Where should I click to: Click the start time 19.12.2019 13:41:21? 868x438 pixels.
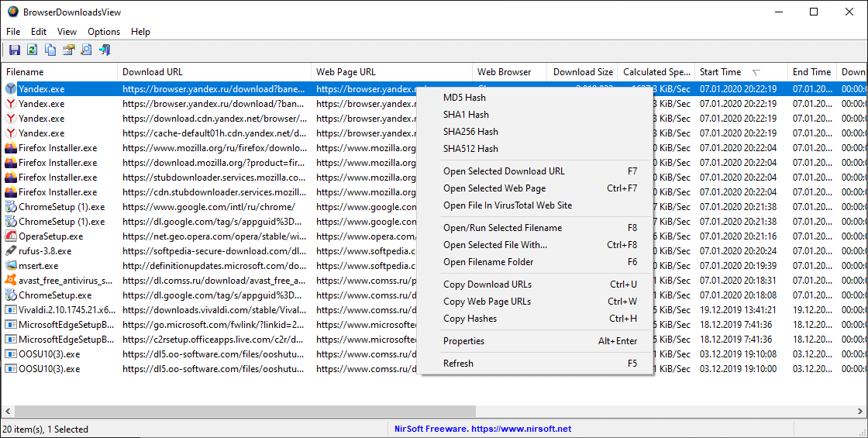(738, 310)
